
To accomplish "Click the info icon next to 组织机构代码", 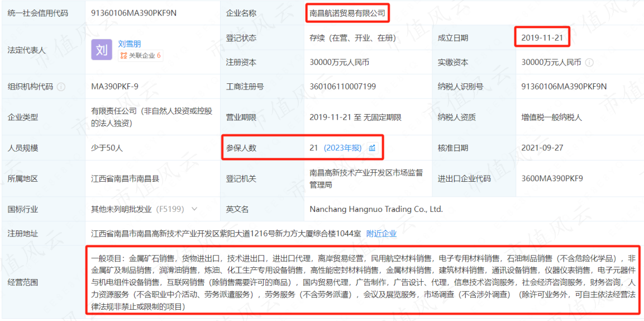I will [x=61, y=87].
